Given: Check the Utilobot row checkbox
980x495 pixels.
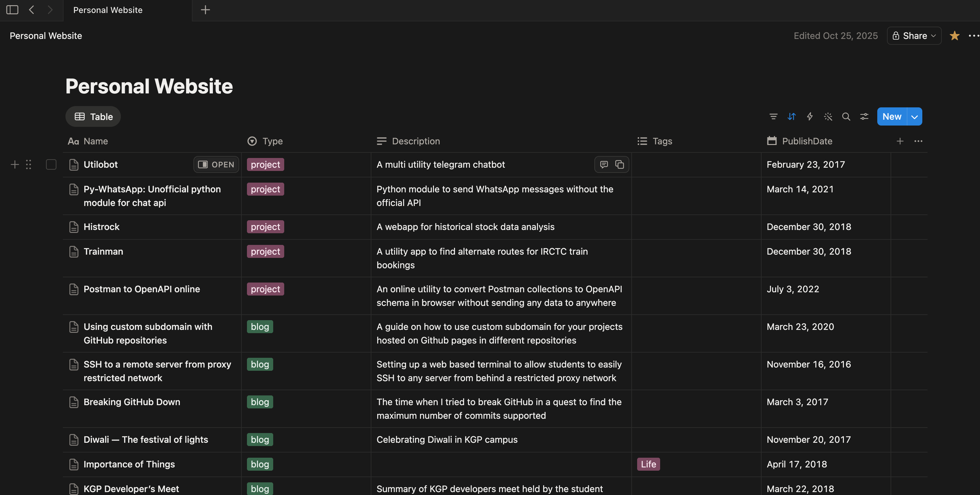Looking at the screenshot, I should (51, 164).
